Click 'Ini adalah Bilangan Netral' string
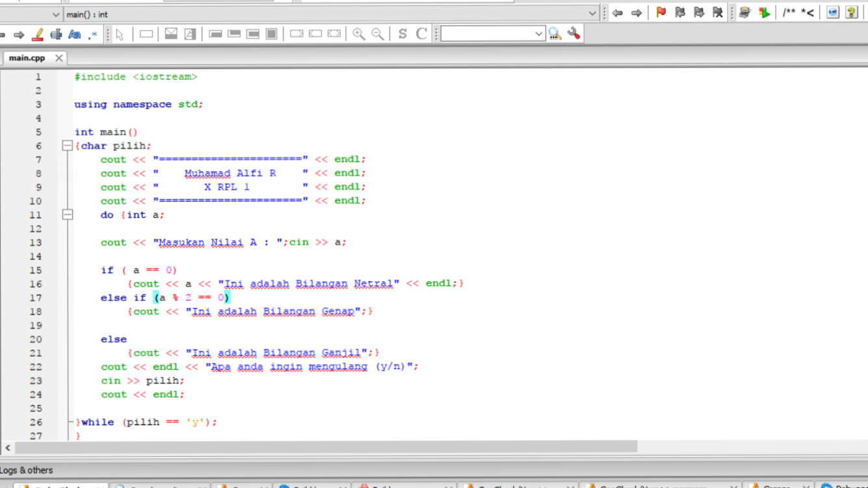 click(309, 284)
